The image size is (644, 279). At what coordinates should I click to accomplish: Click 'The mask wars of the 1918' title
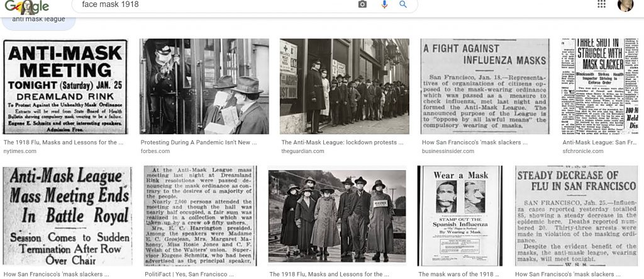[458, 274]
